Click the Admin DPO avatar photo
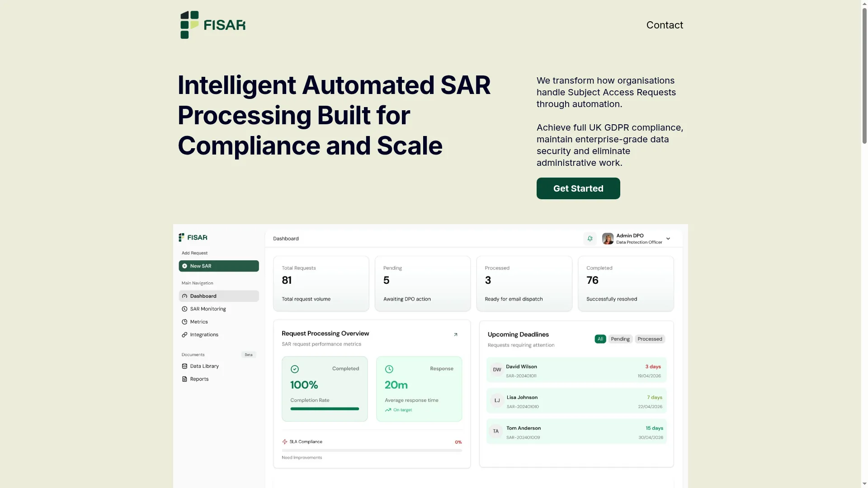The width and height of the screenshot is (868, 488). (608, 239)
